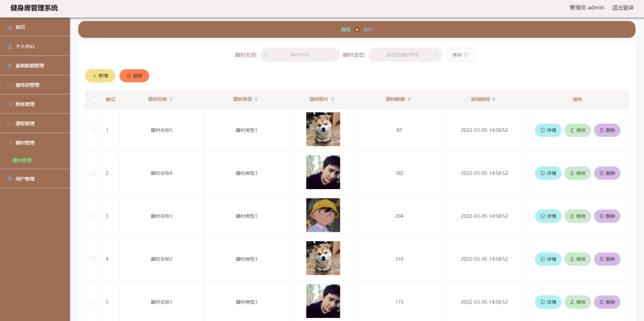
Task: Sort by 添加时间 using the sort arrows
Action: [x=494, y=99]
